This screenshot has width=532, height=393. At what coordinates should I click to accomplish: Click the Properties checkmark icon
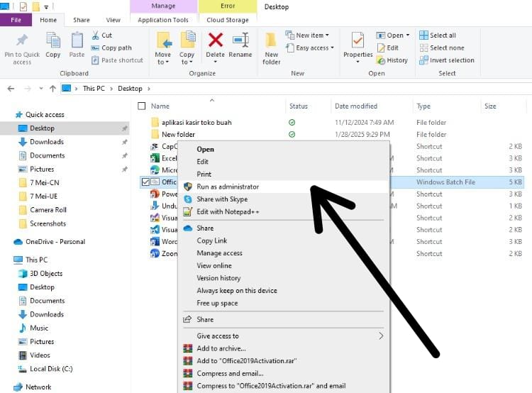tap(358, 40)
